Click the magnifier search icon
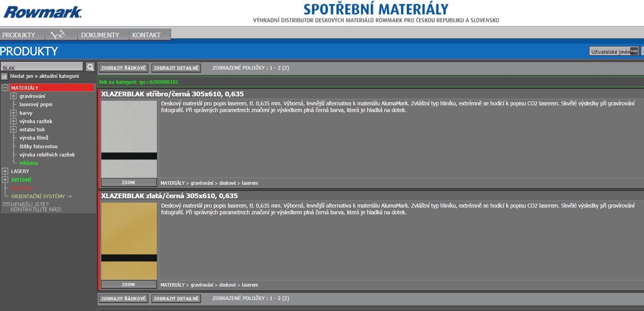Image resolution: width=644 pixels, height=311 pixels. pos(90,67)
